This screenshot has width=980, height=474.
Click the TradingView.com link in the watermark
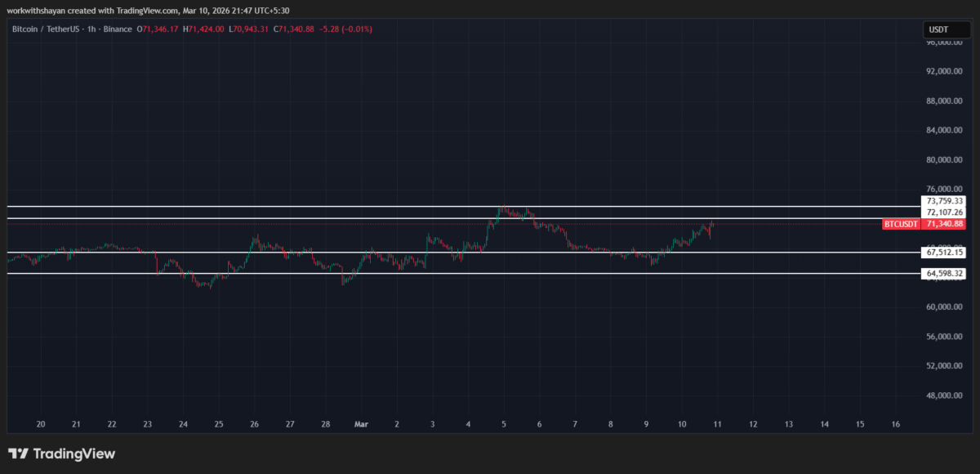click(148, 11)
